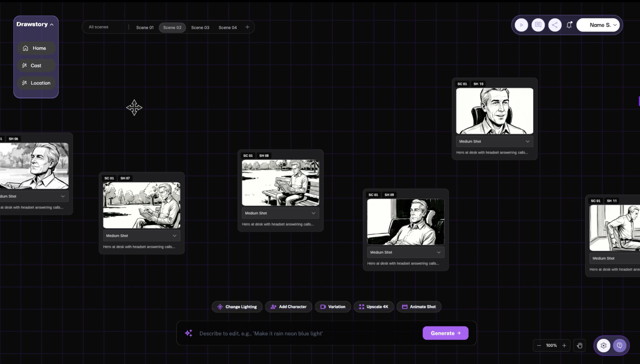
Task: Open the comments icon in top bar
Action: [538, 25]
